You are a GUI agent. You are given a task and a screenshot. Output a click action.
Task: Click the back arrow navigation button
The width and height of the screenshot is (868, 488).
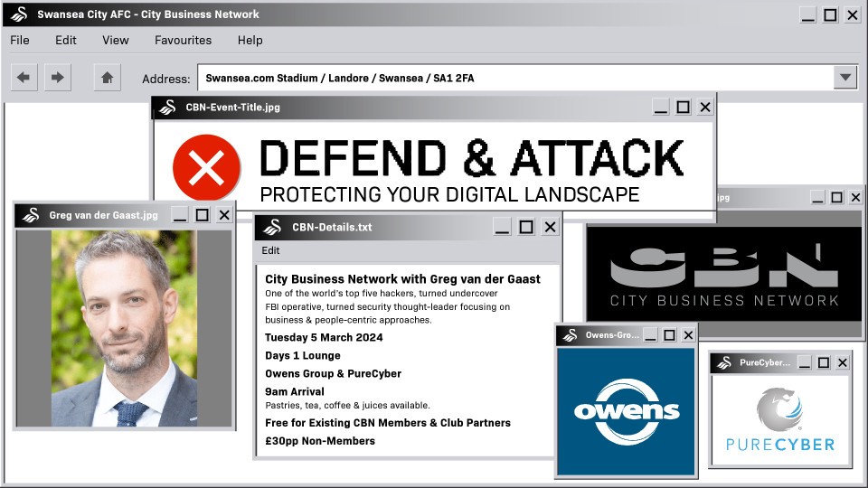coord(24,78)
